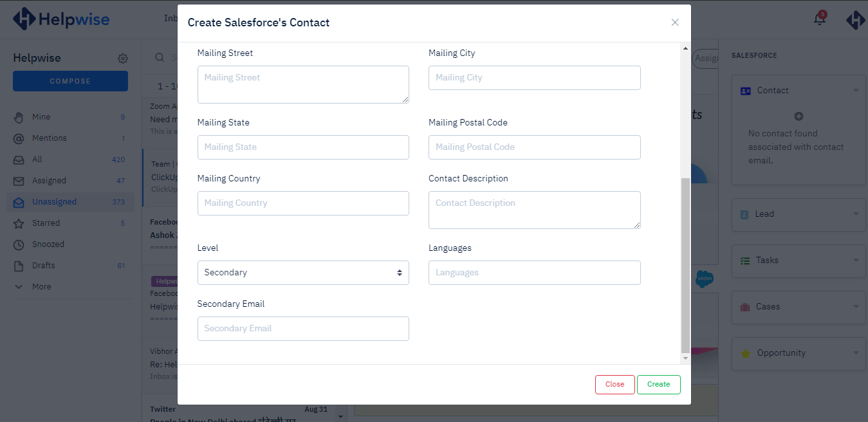Screen dimensions: 868x422
Task: Expand the Cases panel
Action: click(x=856, y=307)
